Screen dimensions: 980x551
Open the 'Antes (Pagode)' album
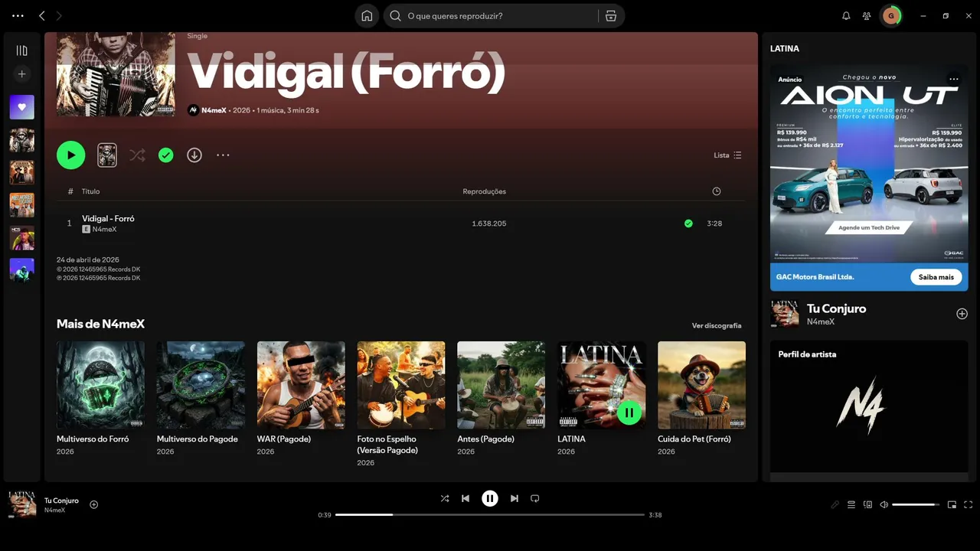pyautogui.click(x=501, y=399)
